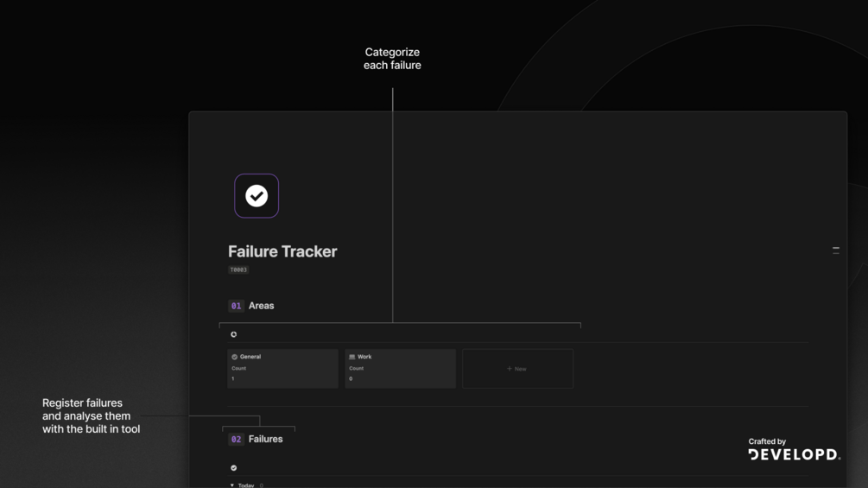
Task: Click the Areas section heading
Action: click(x=262, y=306)
